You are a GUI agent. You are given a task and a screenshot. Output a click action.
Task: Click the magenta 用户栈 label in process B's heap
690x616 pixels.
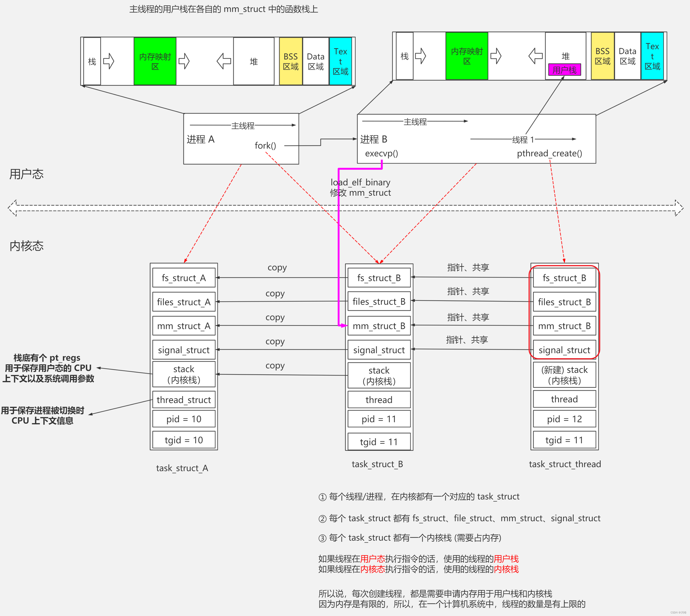[x=565, y=70]
